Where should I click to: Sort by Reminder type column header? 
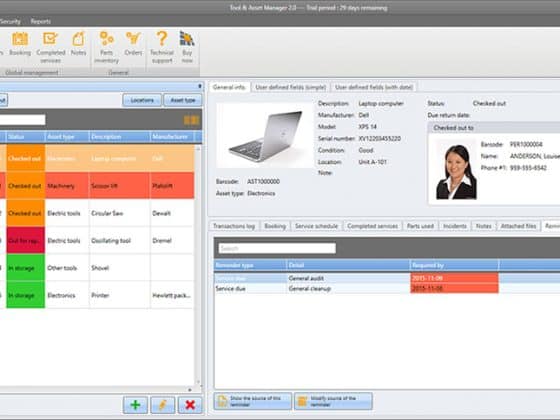point(250,265)
